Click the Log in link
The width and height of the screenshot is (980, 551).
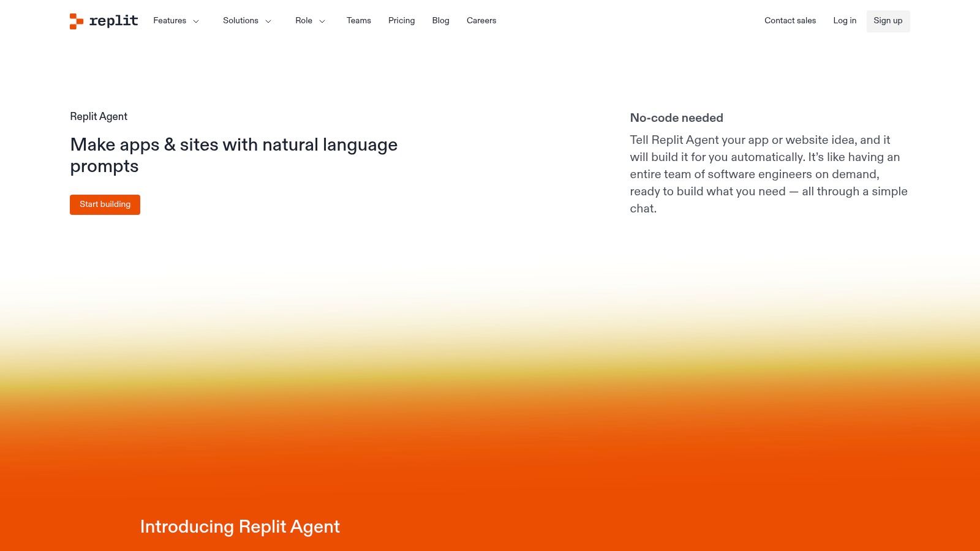tap(845, 21)
